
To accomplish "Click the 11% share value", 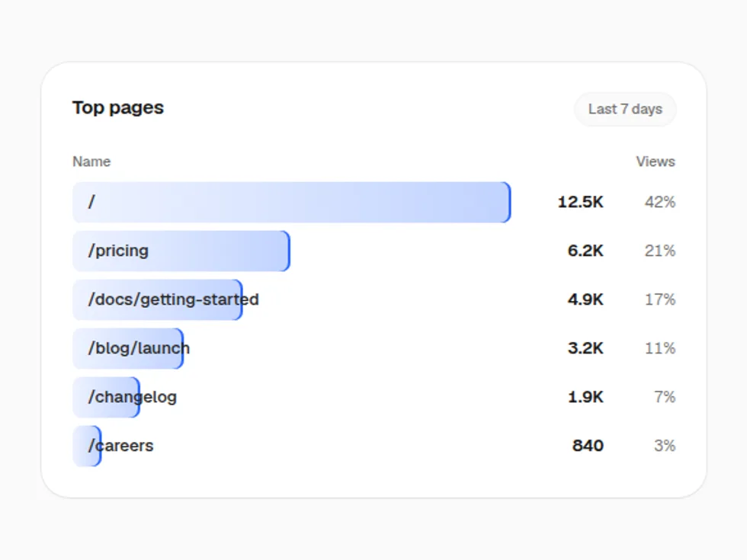I will 660,348.
